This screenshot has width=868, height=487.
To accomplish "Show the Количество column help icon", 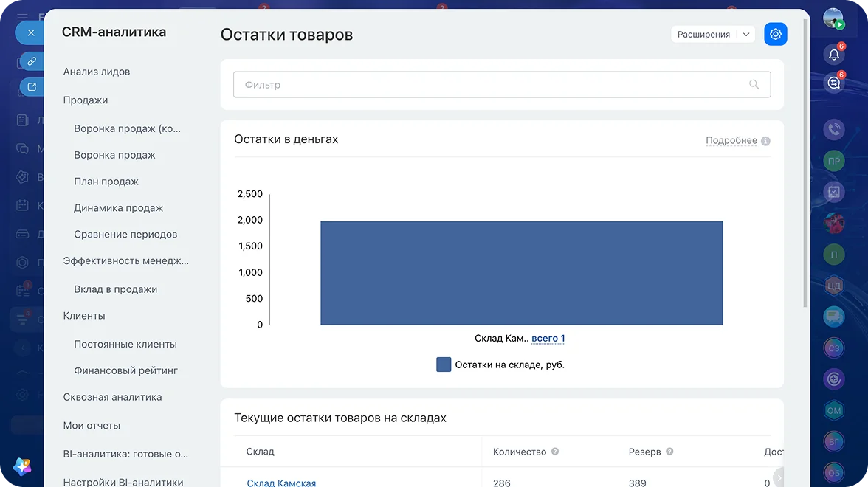I will (555, 452).
